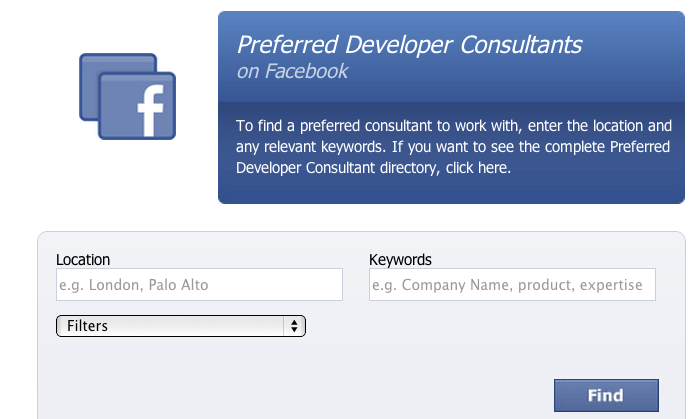Click the "Keywords" field label
This screenshot has height=419, width=699.
(x=400, y=260)
